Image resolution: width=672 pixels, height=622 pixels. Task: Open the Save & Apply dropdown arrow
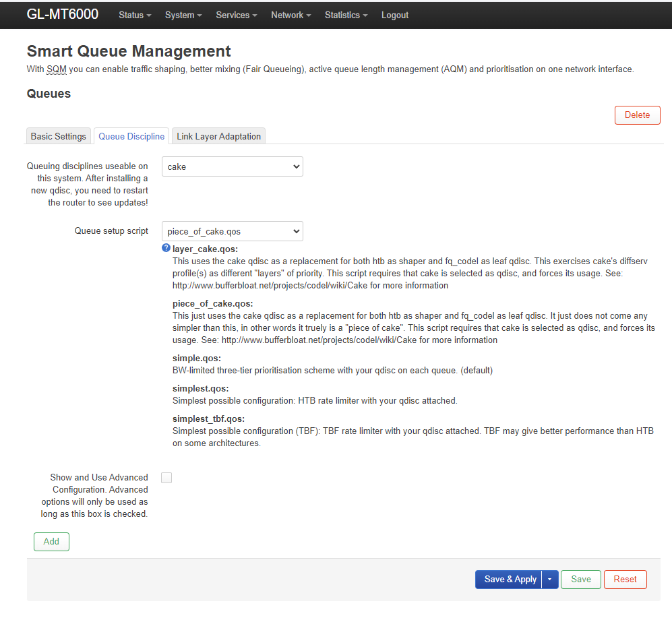pyautogui.click(x=550, y=580)
